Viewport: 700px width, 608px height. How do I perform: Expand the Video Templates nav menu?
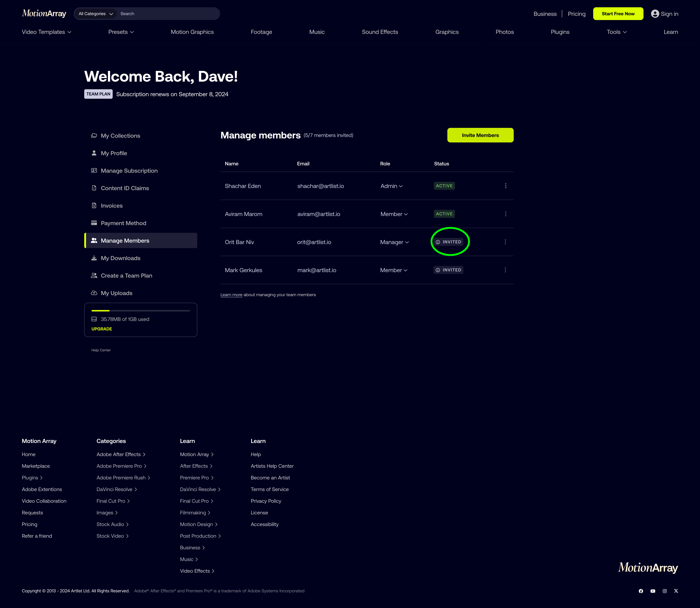point(46,32)
